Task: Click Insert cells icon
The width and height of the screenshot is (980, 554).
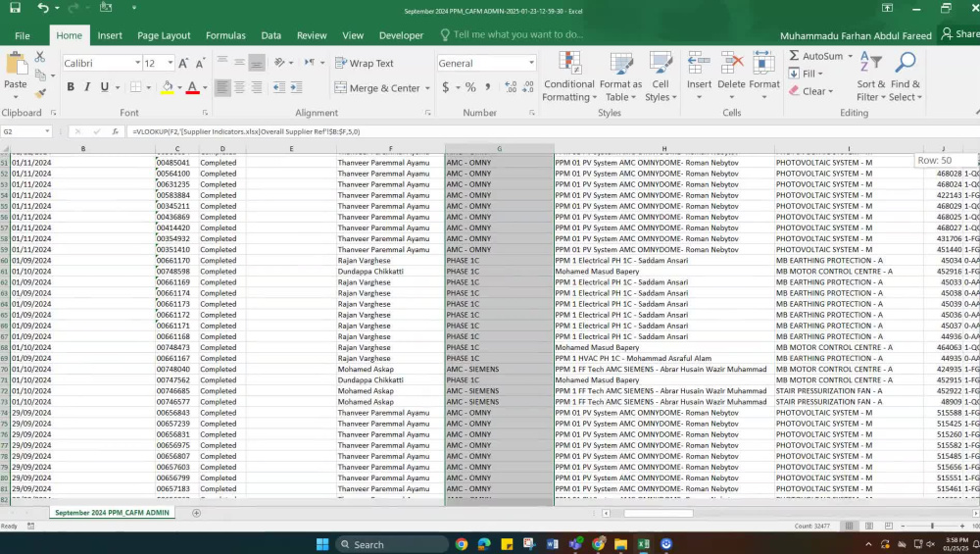Action: [699, 65]
